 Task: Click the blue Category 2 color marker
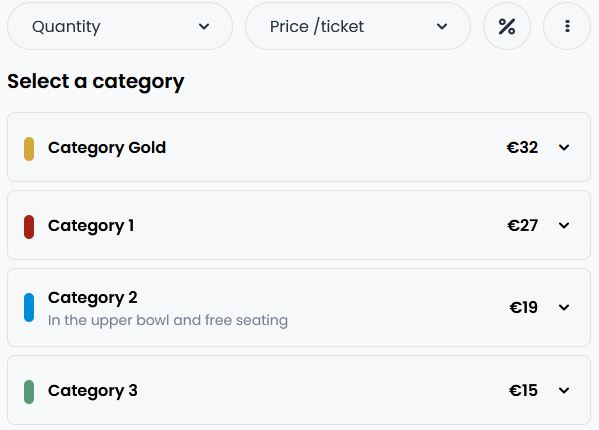[29, 307]
